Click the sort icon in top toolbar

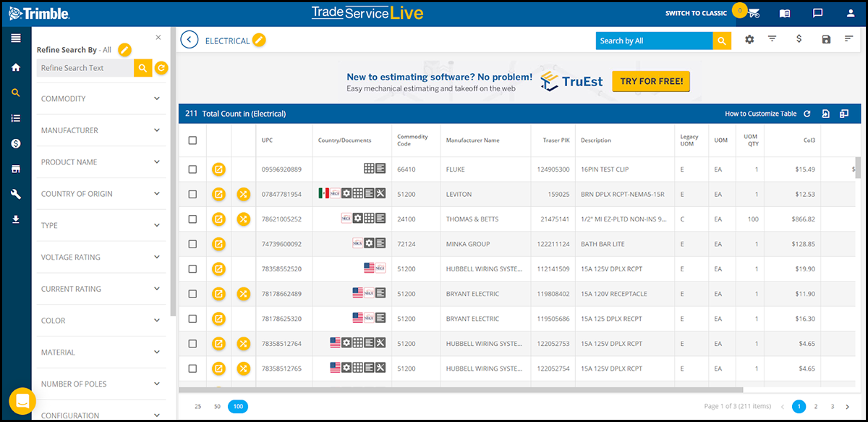(849, 39)
